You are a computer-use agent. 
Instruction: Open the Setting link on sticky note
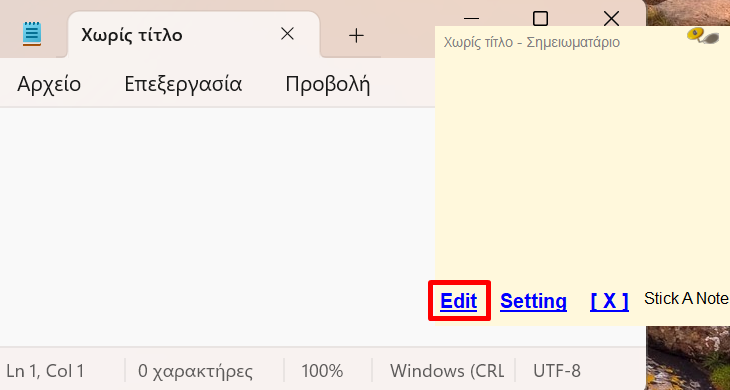point(533,301)
